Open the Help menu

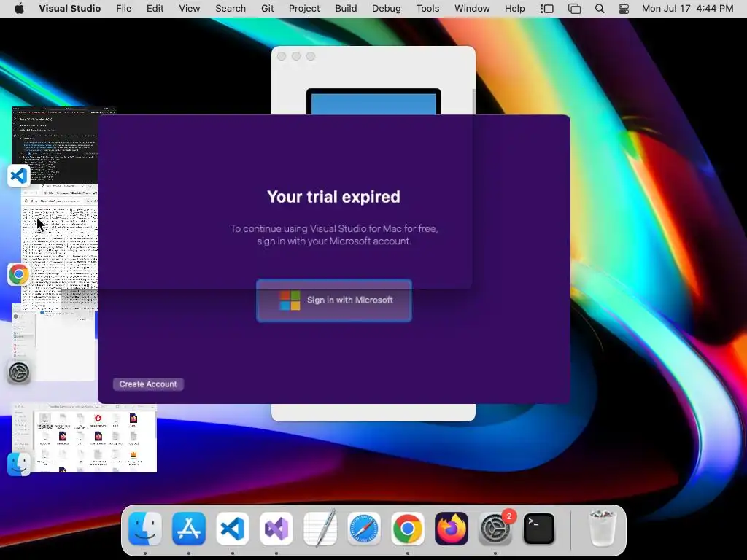pos(514,9)
